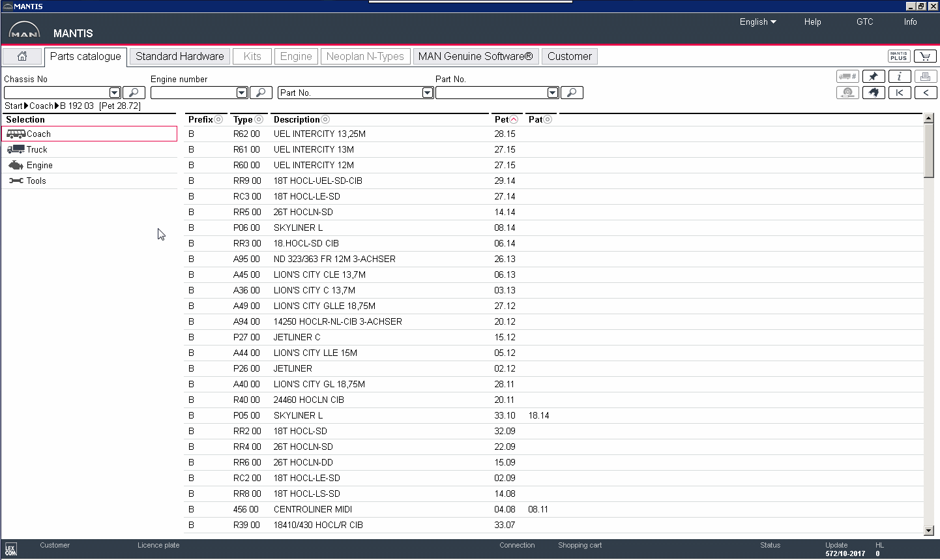The image size is (940, 560).
Task: Open the shopping cart icon
Action: tap(925, 56)
